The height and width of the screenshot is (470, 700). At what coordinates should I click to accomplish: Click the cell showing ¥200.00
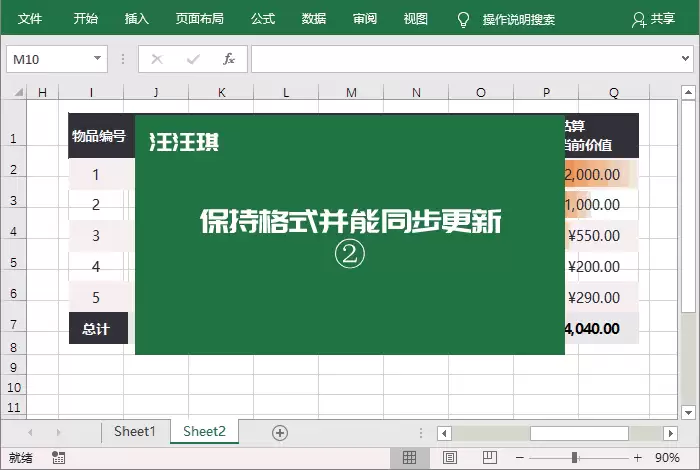tap(601, 267)
